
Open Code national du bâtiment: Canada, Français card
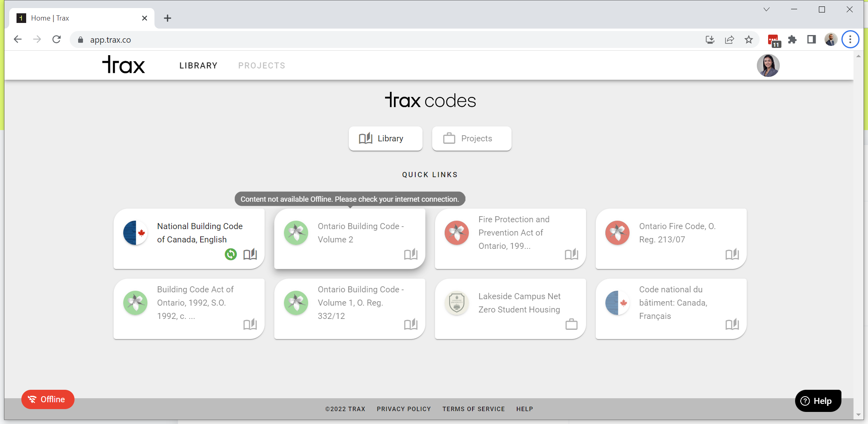coord(671,308)
